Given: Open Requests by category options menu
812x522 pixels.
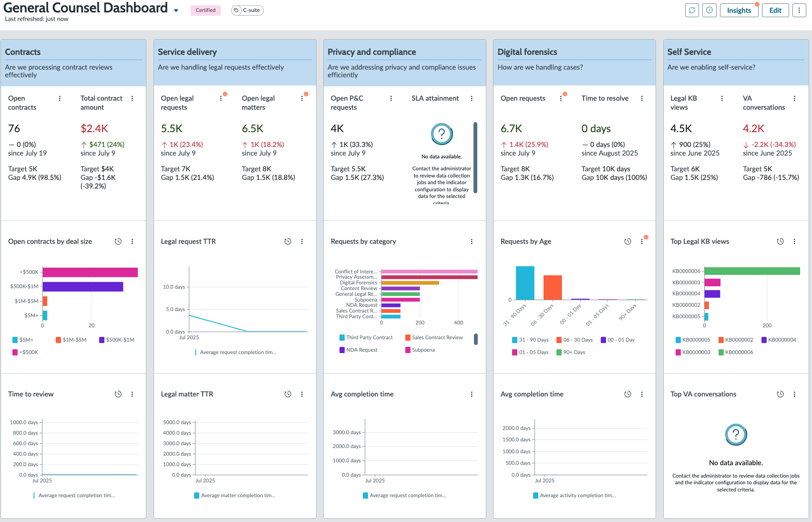Looking at the screenshot, I should [472, 241].
